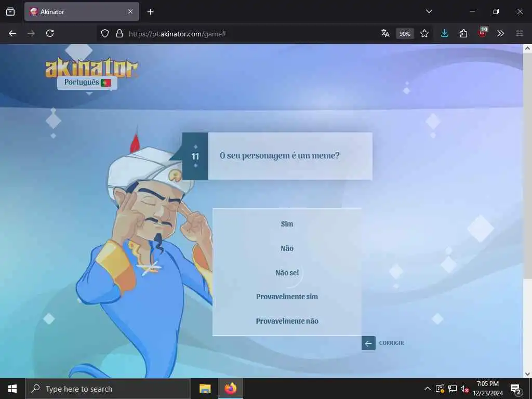Open the Firefox View icon
This screenshot has height=399, width=532.
[10, 11]
